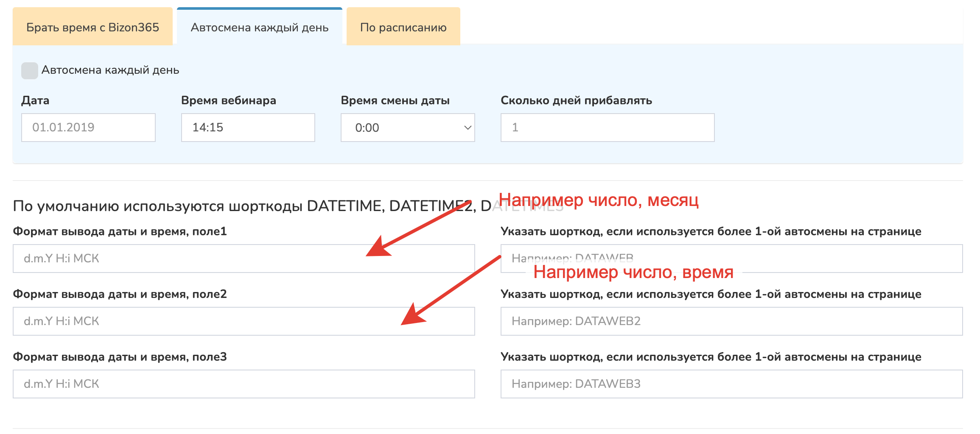Focus the shortcode field with placeholder DATAWEB3
This screenshot has height=434, width=980.
click(x=731, y=384)
